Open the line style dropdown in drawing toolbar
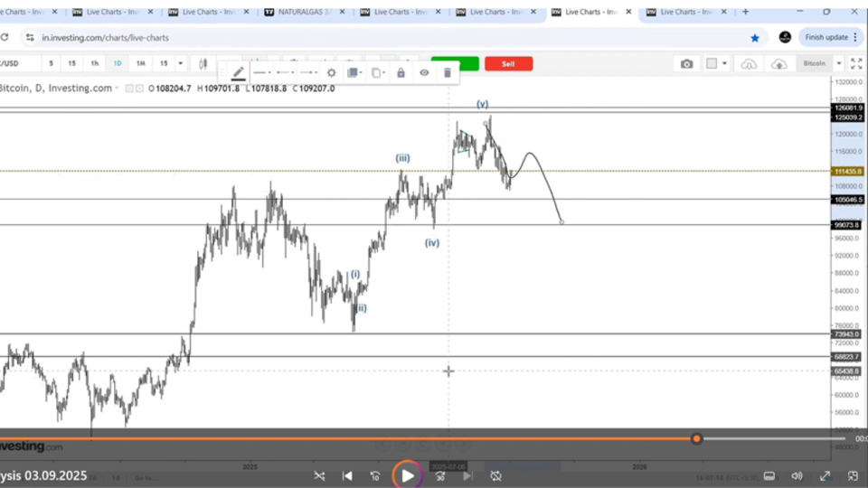Viewport: 868px width, 488px height. (261, 73)
